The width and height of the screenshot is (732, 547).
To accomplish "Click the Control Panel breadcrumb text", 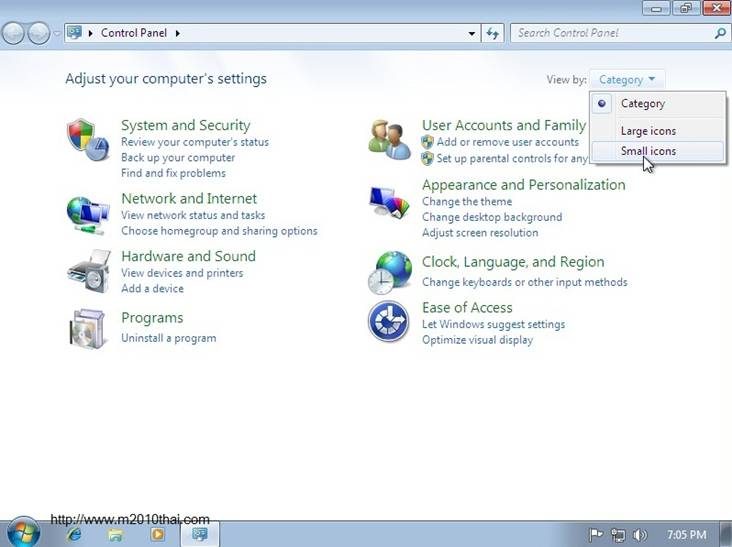I will 134,33.
